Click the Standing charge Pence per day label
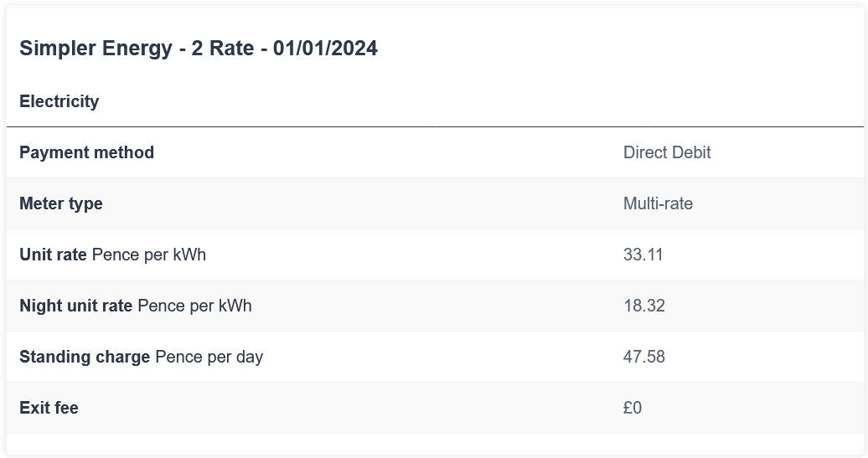 [141, 357]
